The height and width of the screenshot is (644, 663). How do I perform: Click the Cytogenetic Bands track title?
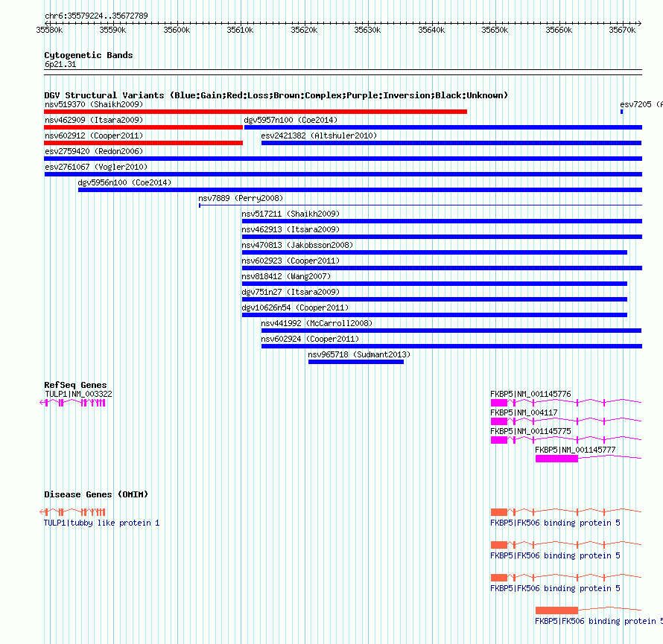(x=89, y=55)
